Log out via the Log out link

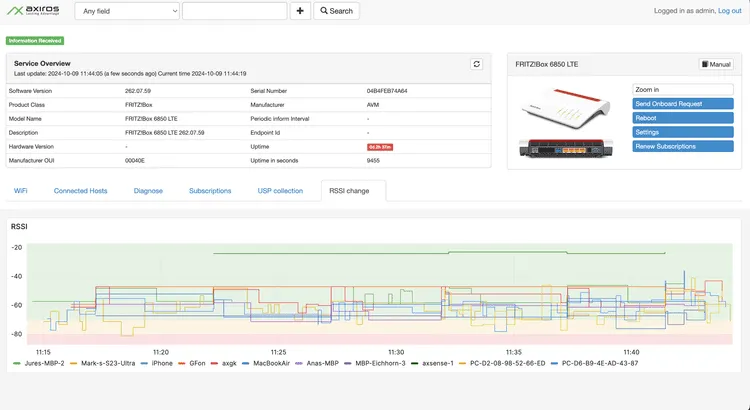coord(730,11)
